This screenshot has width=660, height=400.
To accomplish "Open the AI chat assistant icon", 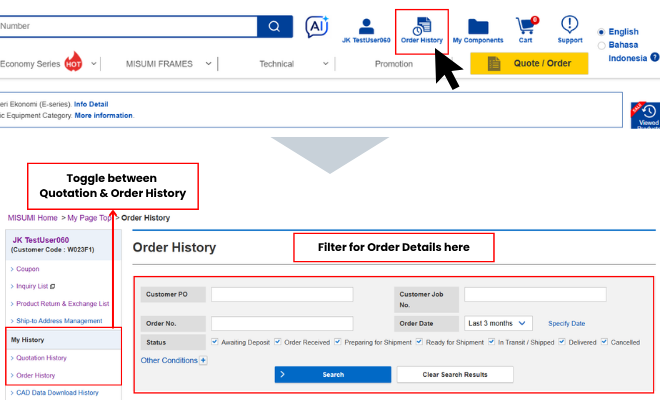I will tap(317, 27).
